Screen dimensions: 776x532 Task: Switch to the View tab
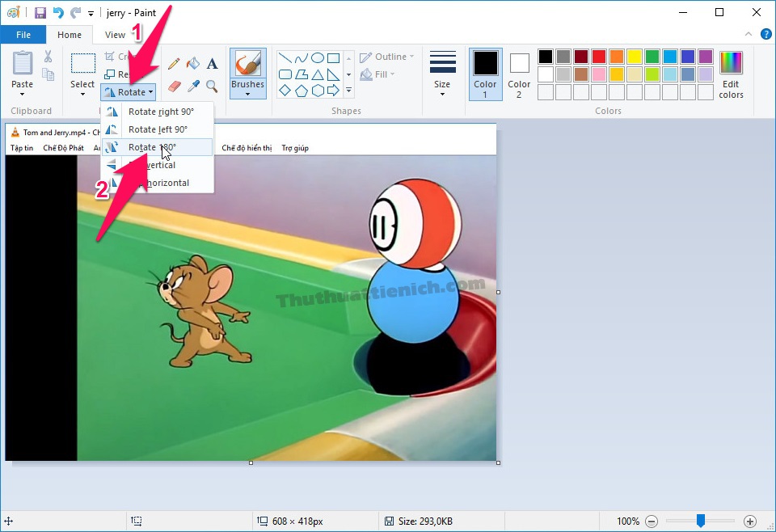(x=115, y=35)
